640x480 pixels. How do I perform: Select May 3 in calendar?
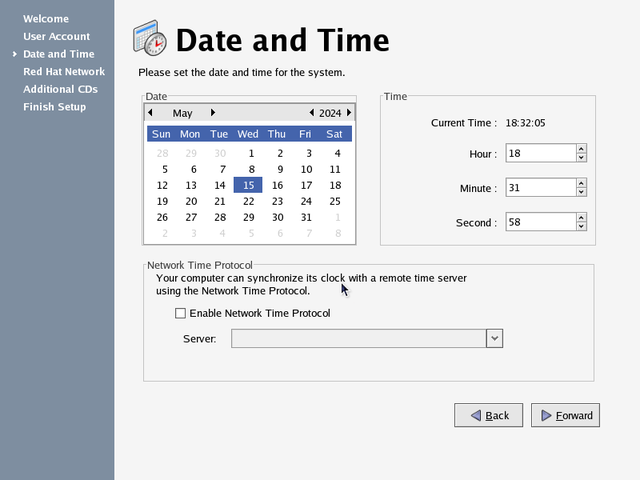[309, 153]
